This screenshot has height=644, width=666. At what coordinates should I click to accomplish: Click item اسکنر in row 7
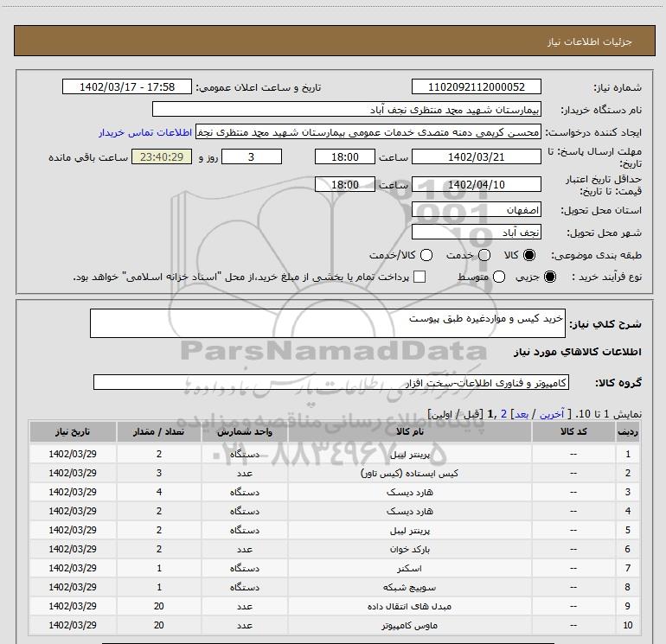point(409,569)
